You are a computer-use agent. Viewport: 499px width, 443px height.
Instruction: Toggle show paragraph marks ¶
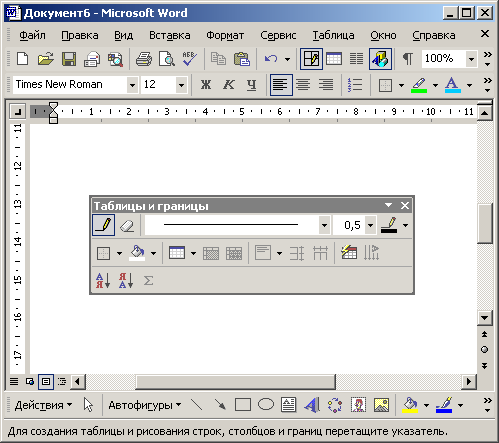coord(408,59)
